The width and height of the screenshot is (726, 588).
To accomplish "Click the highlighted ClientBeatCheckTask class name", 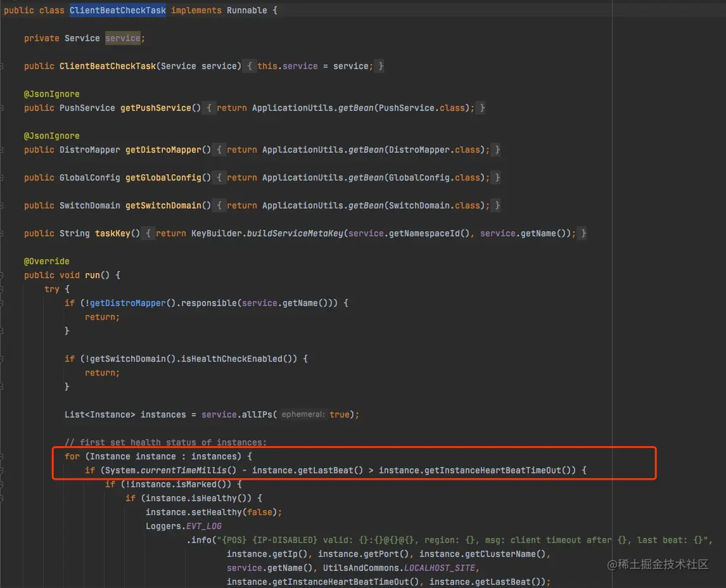I will pos(118,10).
